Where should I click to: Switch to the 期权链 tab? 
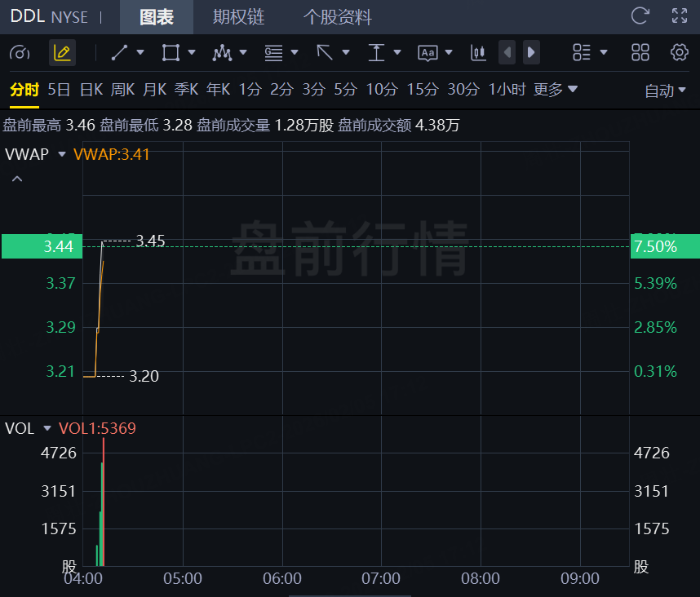click(239, 17)
